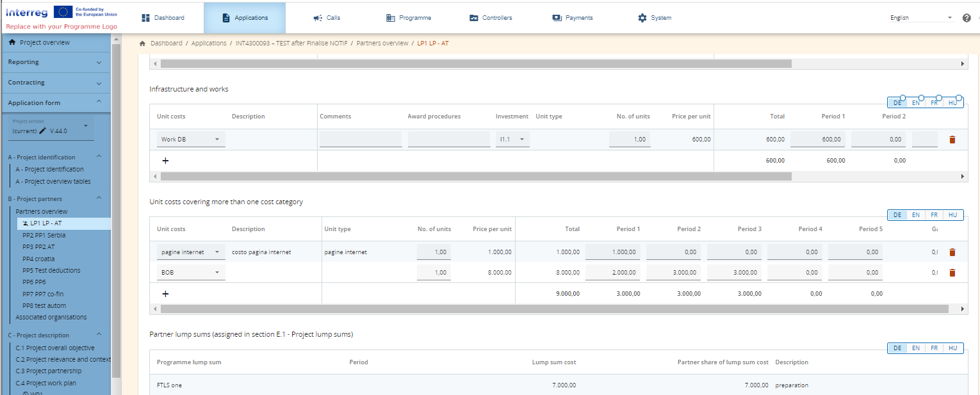Delete the BOB unit cost row

(x=952, y=273)
